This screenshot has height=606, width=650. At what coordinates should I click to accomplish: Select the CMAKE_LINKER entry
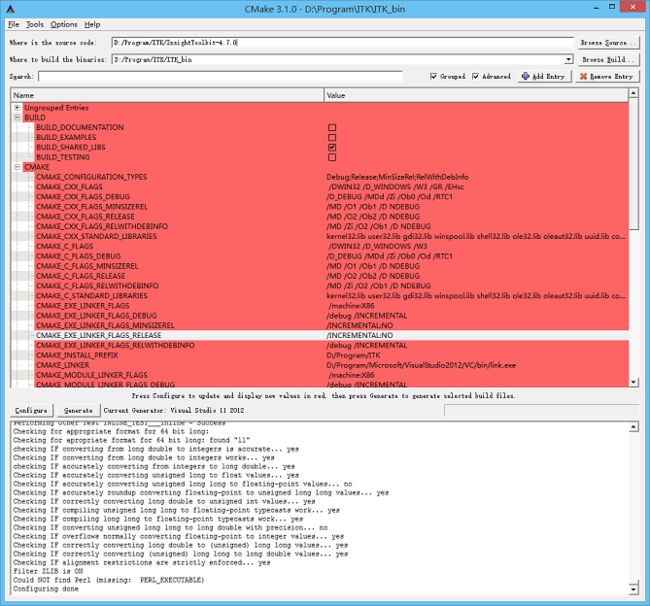[x=63, y=365]
